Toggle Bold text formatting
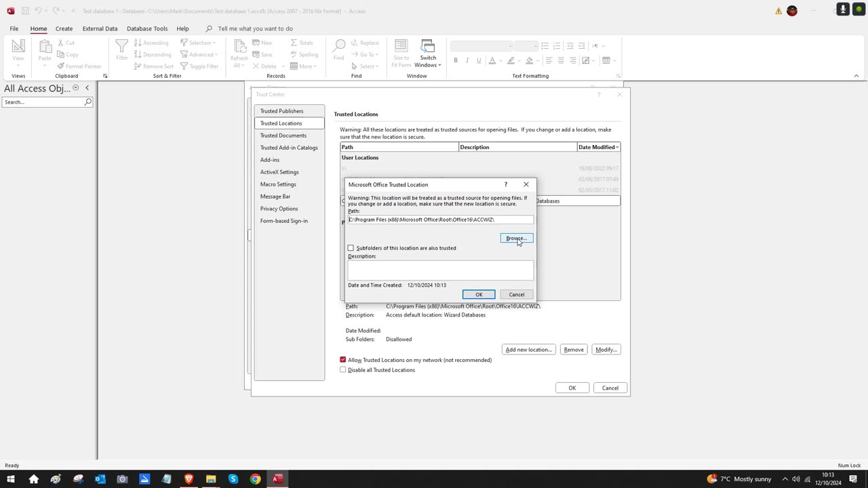The width and height of the screenshot is (868, 488). pos(456,60)
